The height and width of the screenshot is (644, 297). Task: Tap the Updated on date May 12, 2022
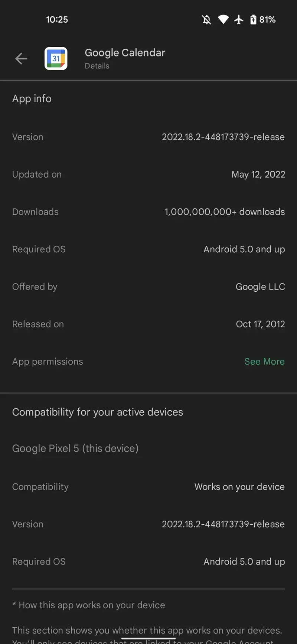pos(258,175)
